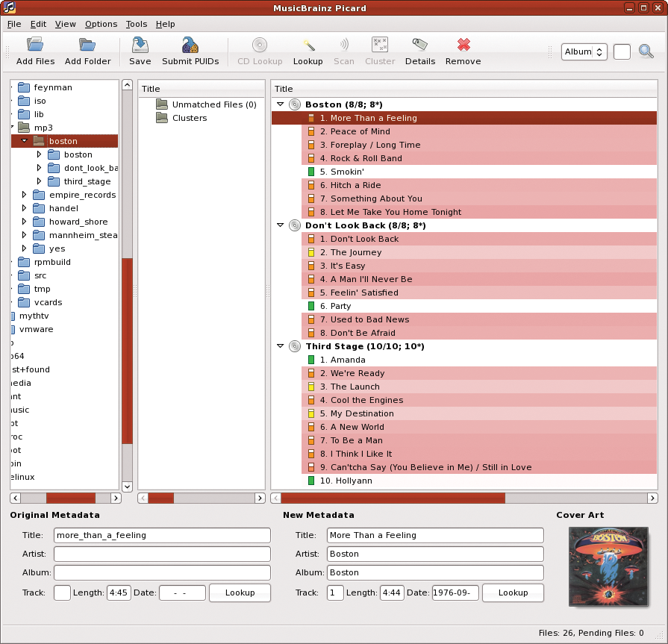Select the vmware folder
This screenshot has width=668, height=644.
[37, 329]
